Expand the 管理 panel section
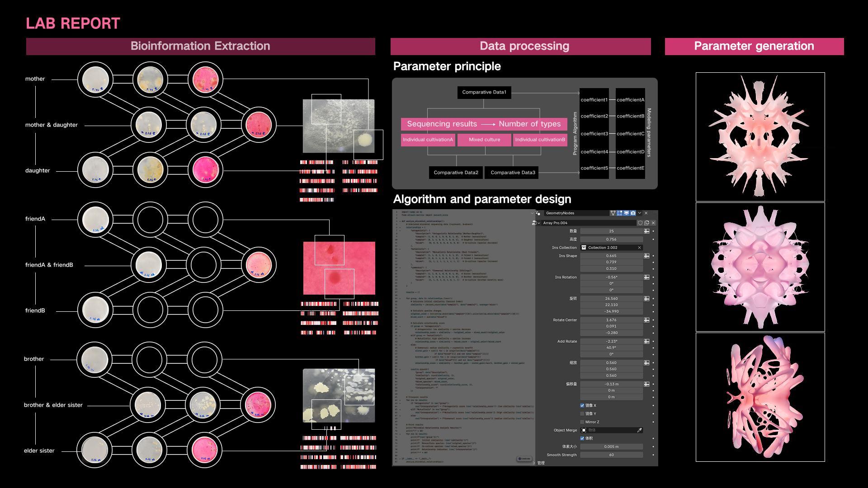 (x=541, y=463)
